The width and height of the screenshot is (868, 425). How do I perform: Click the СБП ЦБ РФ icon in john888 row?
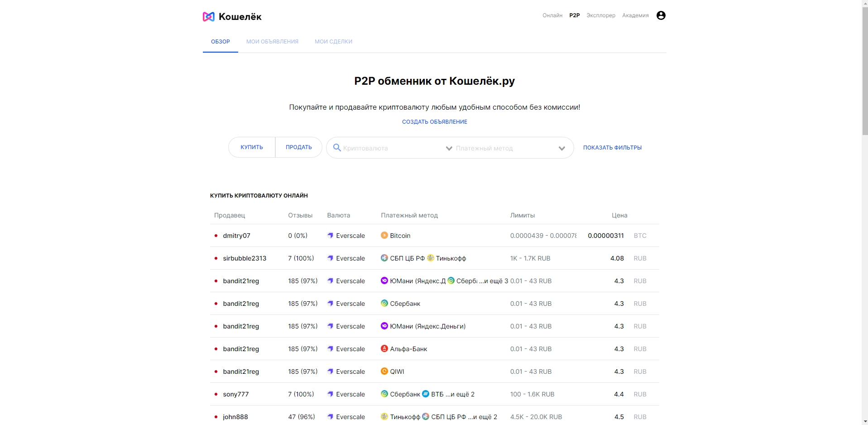(x=426, y=416)
